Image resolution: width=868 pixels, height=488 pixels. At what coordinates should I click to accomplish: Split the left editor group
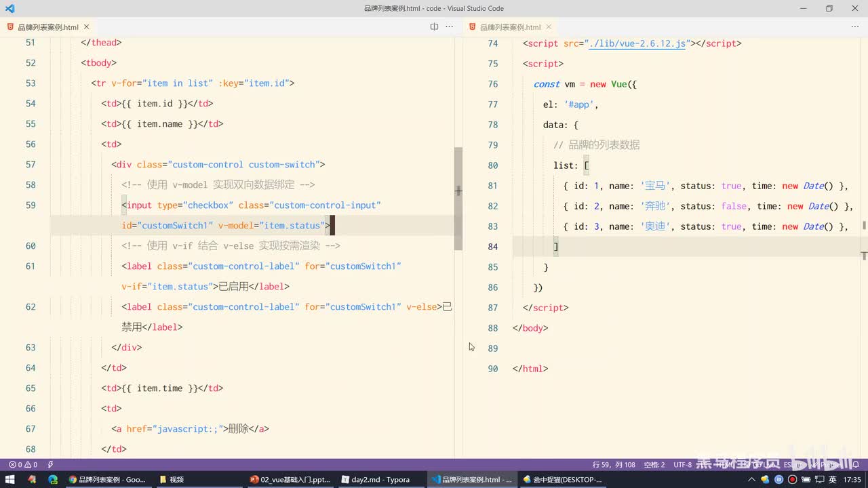[434, 27]
